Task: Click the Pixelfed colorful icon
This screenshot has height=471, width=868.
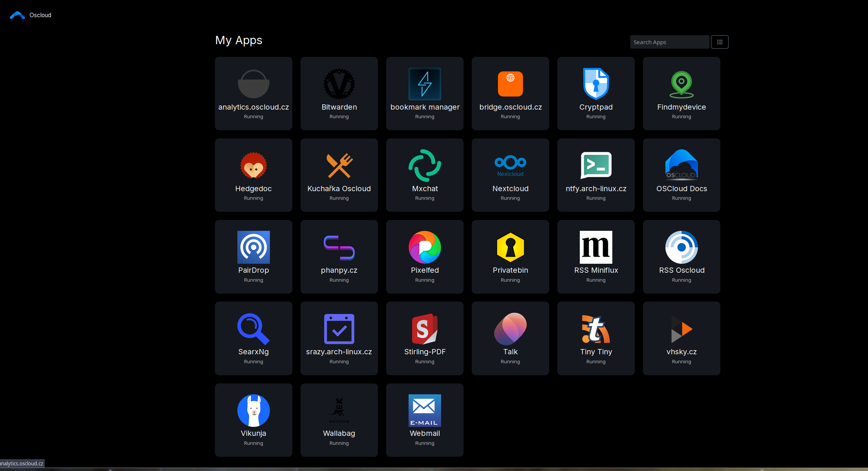Action: point(425,247)
